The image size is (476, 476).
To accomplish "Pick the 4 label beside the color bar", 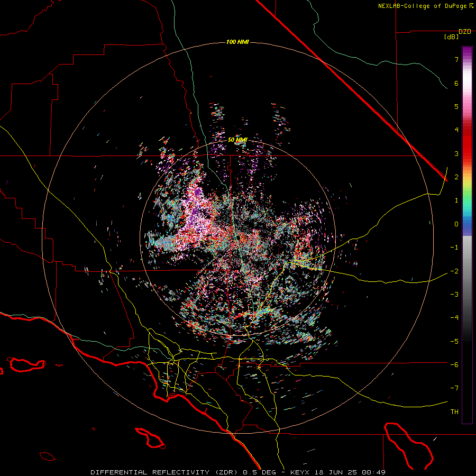I will tap(456, 130).
